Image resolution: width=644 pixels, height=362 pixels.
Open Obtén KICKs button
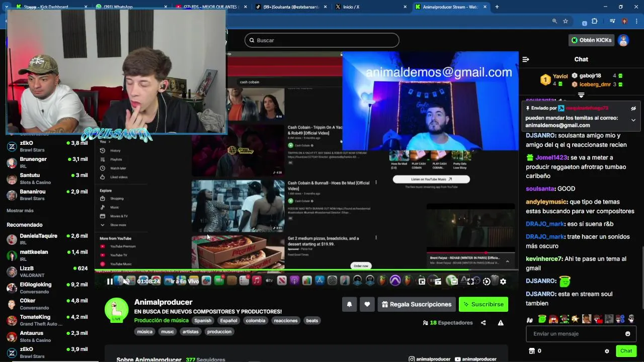[x=591, y=40]
